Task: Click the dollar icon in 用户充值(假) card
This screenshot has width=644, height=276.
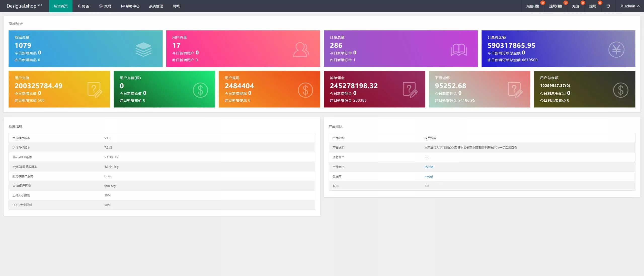Action: point(200,90)
